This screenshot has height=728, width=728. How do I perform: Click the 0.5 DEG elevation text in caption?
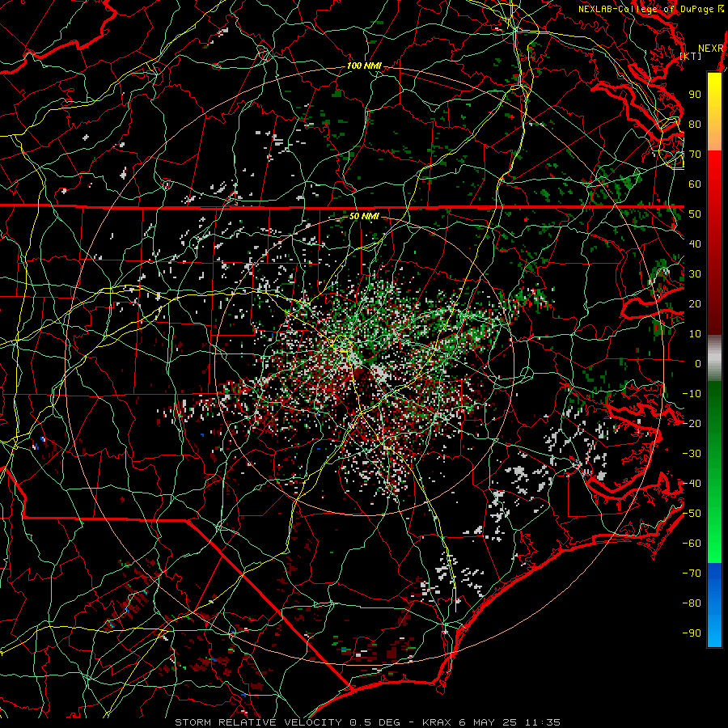(x=374, y=722)
